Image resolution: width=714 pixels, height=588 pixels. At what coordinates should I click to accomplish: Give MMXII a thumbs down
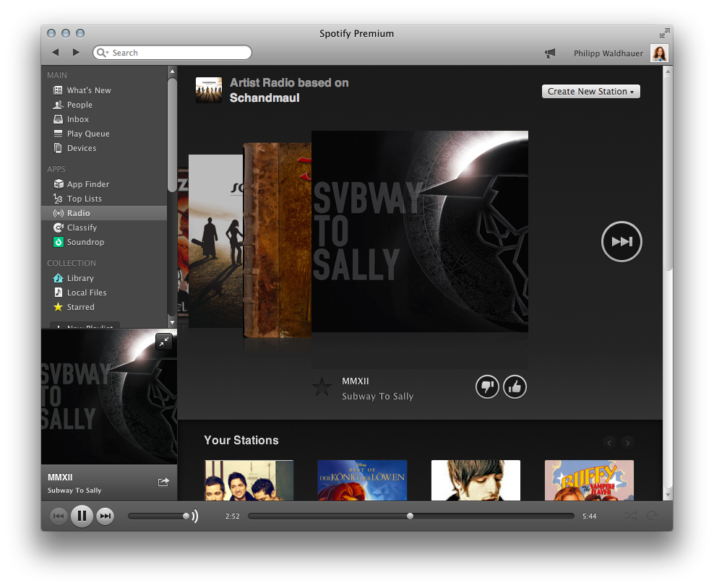coord(487,386)
